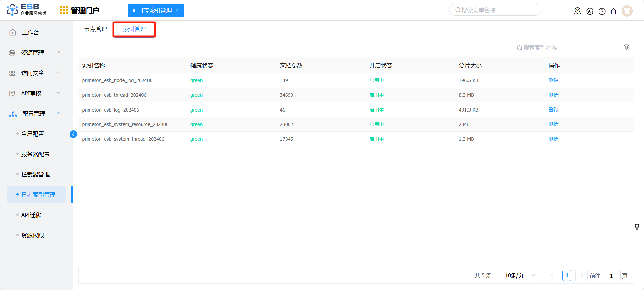The image size is (644, 290).
Task: Close the 日志索引管理 tab
Action: pos(177,10)
